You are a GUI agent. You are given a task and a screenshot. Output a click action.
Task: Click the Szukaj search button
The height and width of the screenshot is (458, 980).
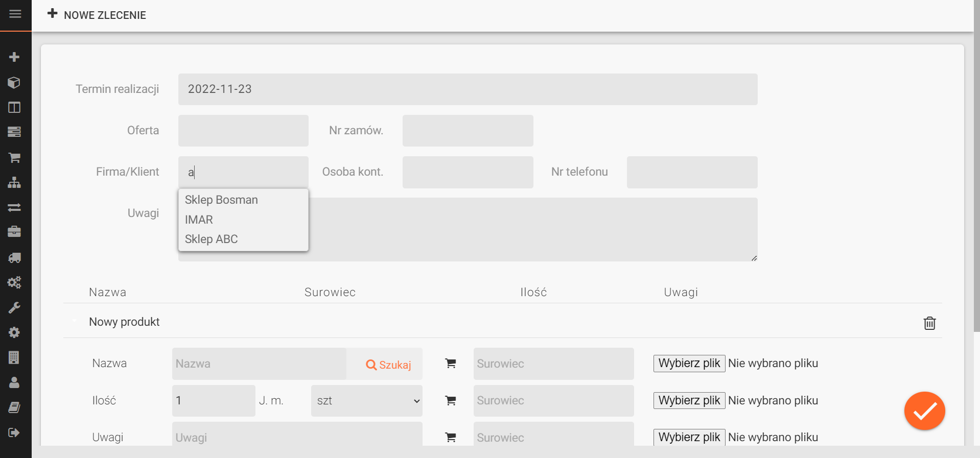388,365
